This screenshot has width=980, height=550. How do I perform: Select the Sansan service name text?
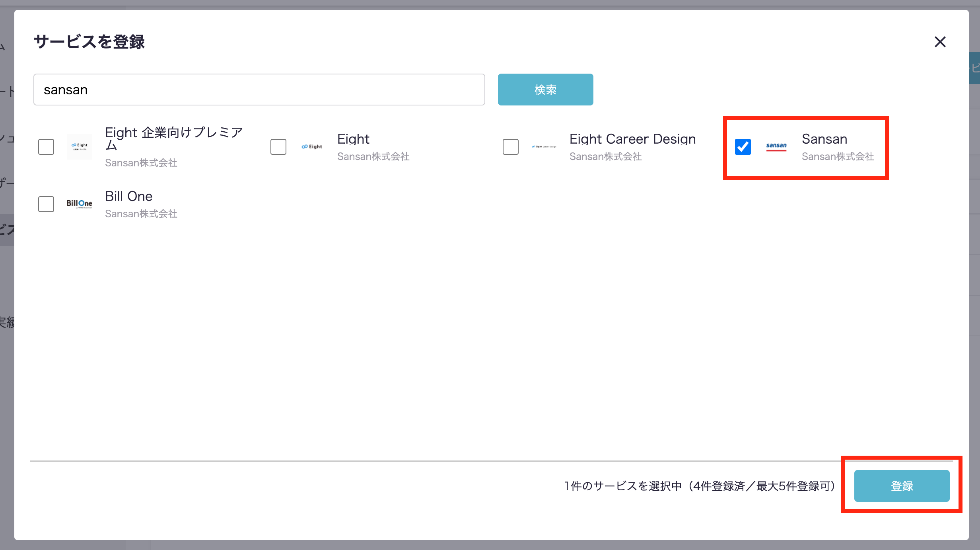click(x=824, y=139)
